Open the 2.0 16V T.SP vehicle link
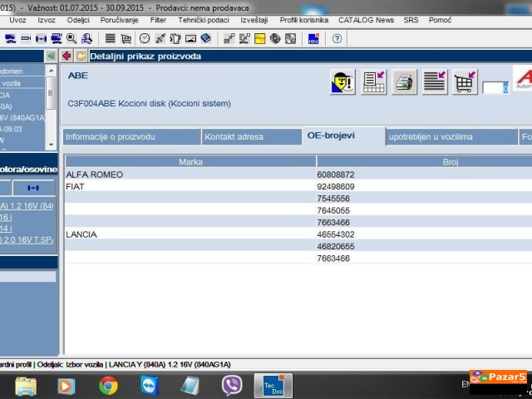Screen dimensions: 532x399 point(27,239)
